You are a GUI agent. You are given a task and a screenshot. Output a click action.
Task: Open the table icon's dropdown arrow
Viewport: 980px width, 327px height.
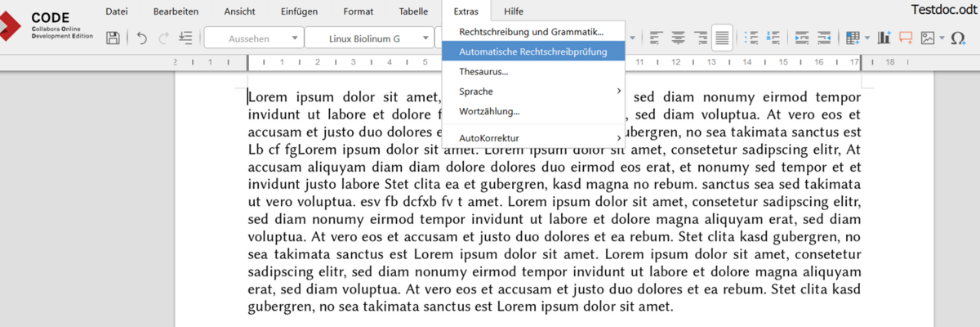(x=866, y=38)
